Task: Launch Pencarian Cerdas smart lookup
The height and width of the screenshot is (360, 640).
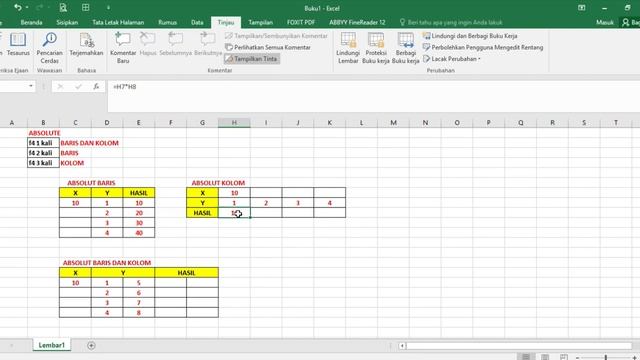Action: tap(49, 48)
